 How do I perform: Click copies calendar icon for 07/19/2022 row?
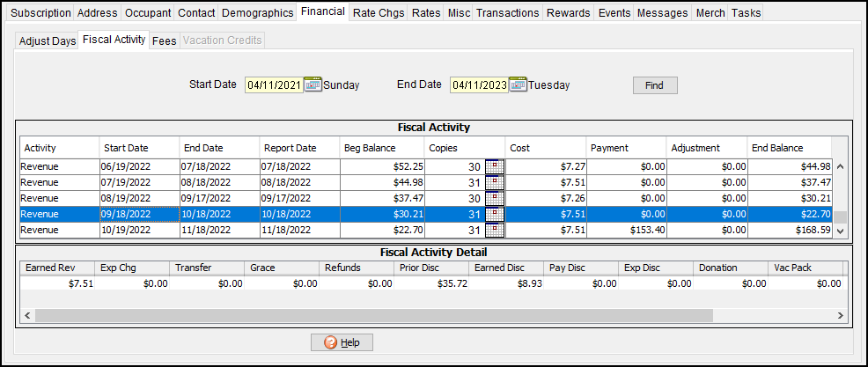click(x=495, y=183)
